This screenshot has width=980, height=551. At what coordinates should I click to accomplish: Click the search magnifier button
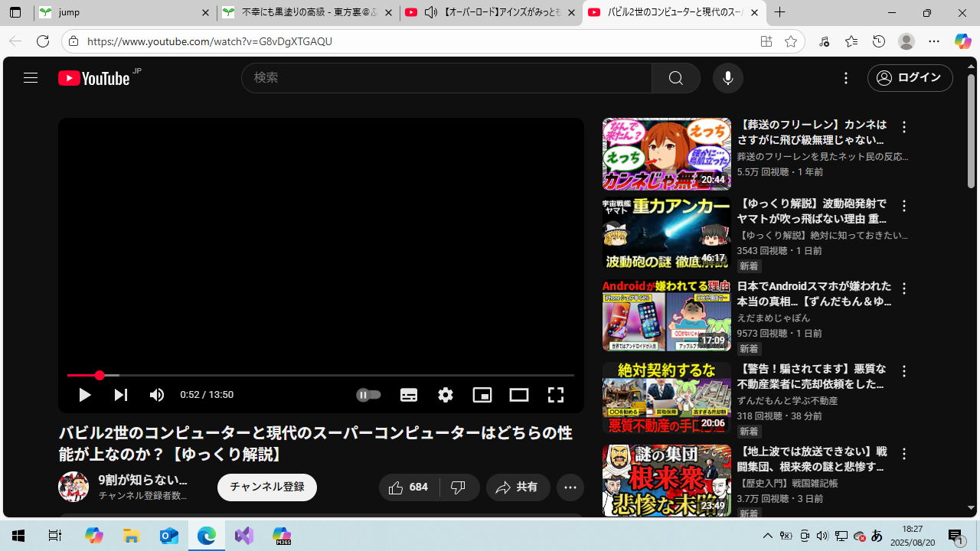pos(675,78)
